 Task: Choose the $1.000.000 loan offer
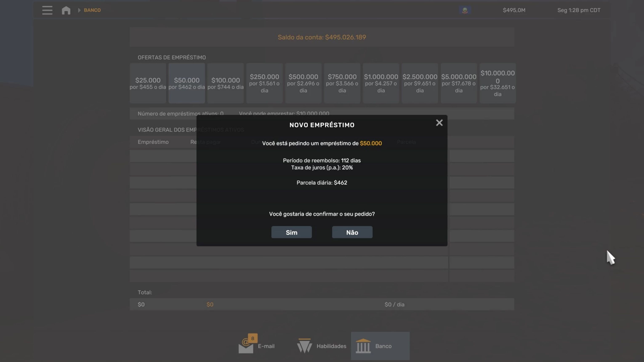click(381, 83)
